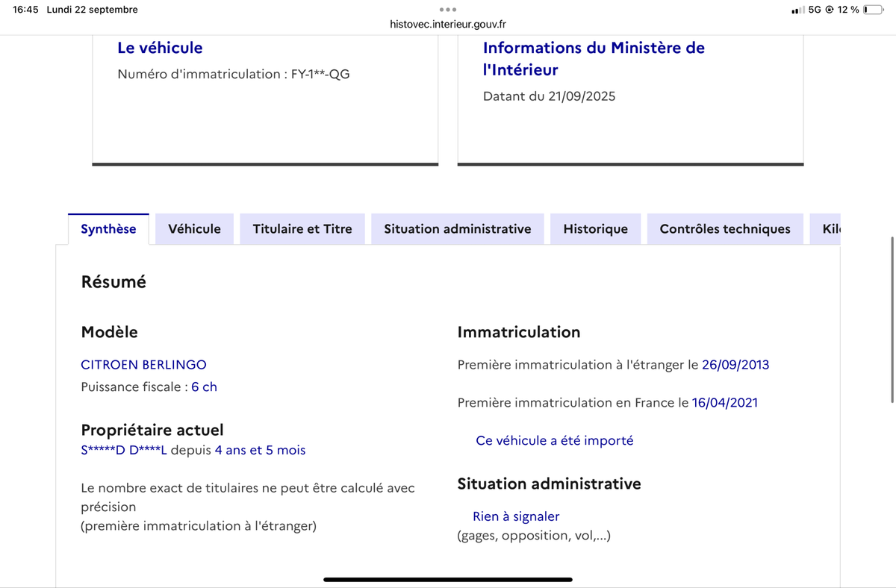This screenshot has width=896, height=588.
Task: Open the Historique tab
Action: click(595, 228)
